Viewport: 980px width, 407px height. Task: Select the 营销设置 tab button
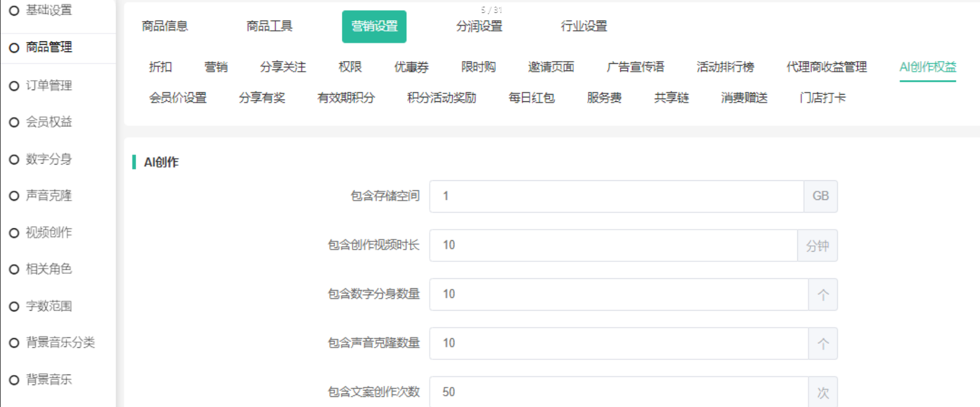374,26
